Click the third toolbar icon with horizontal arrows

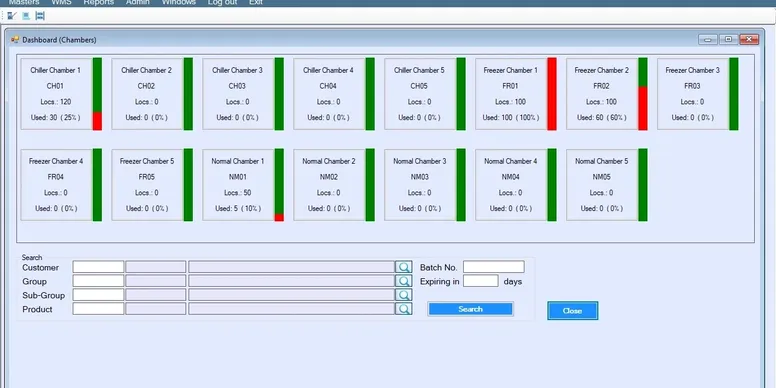[x=40, y=16]
